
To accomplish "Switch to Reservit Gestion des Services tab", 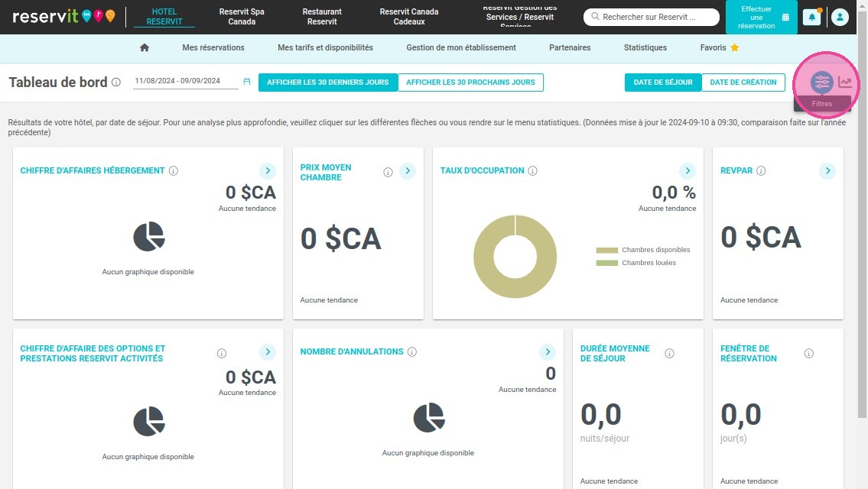I will [x=520, y=17].
